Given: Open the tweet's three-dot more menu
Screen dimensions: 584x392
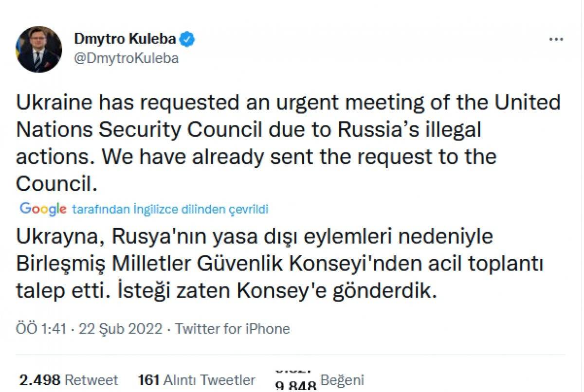Looking at the screenshot, I should (555, 40).
